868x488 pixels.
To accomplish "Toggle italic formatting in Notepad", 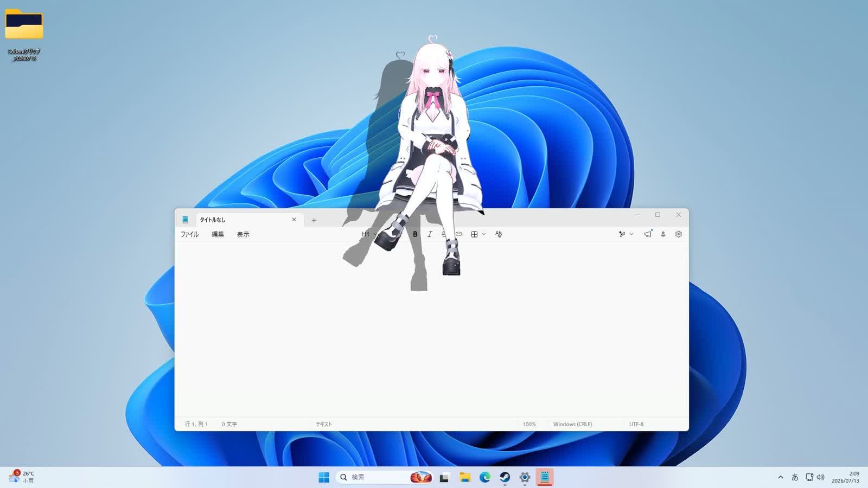I will [x=430, y=234].
